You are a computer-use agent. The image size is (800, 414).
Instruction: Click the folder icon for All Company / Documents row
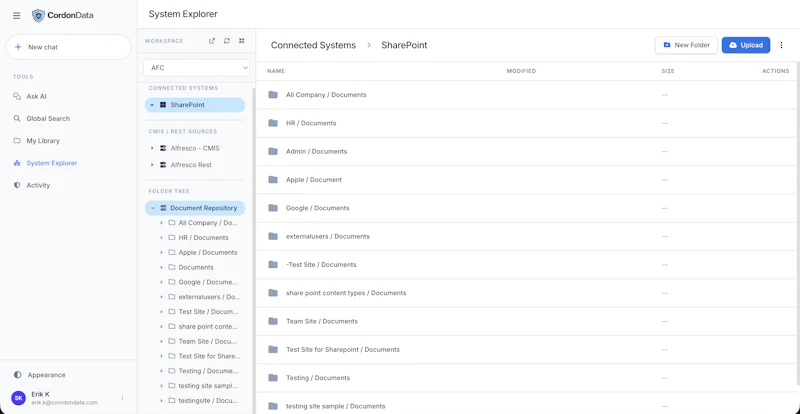[x=273, y=94]
